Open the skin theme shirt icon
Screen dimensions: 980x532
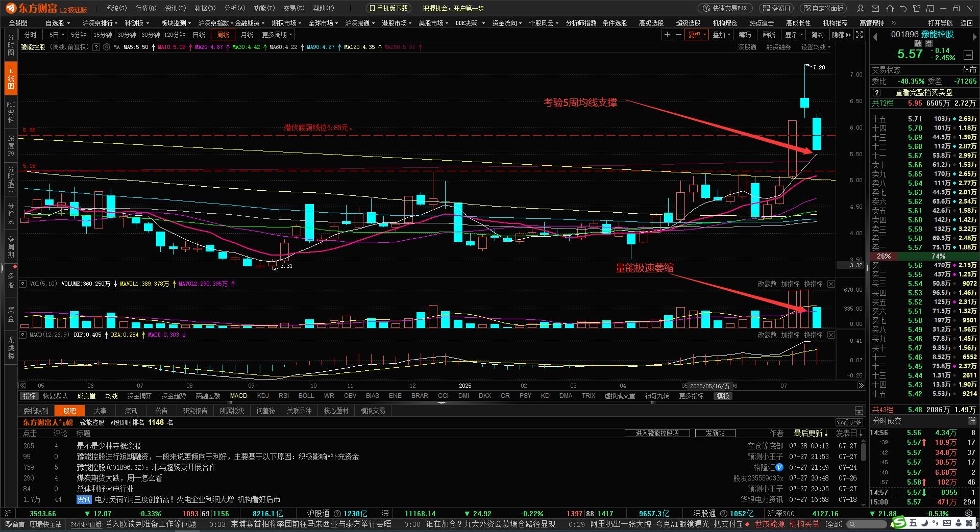tap(917, 9)
